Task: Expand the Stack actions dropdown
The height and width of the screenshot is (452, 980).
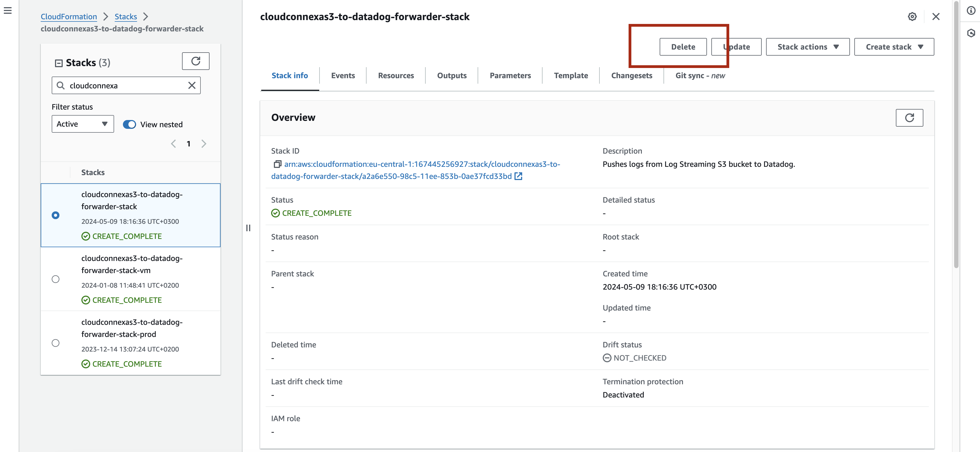Action: (807, 47)
